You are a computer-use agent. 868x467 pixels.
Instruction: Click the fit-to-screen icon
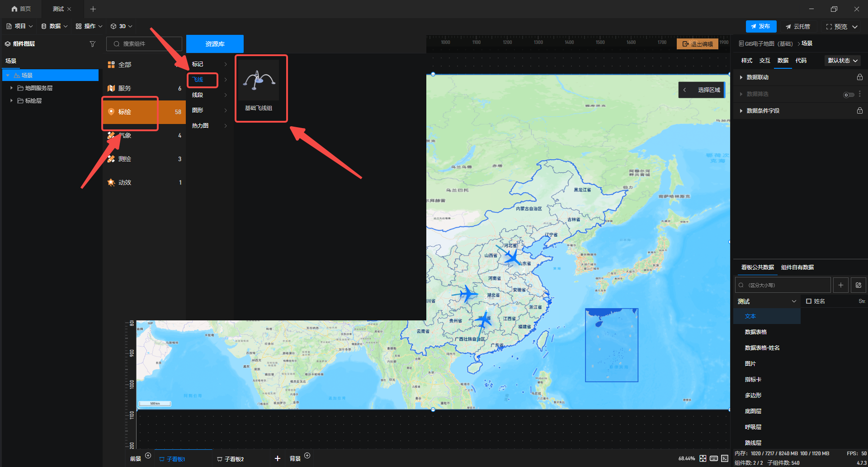(x=703, y=458)
